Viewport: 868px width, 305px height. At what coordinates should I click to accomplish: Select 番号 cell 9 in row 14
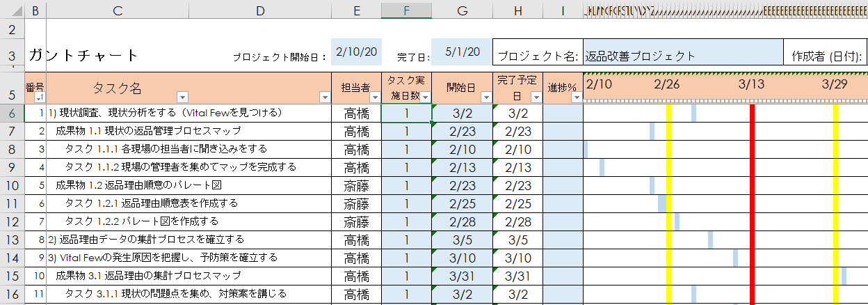point(35,258)
